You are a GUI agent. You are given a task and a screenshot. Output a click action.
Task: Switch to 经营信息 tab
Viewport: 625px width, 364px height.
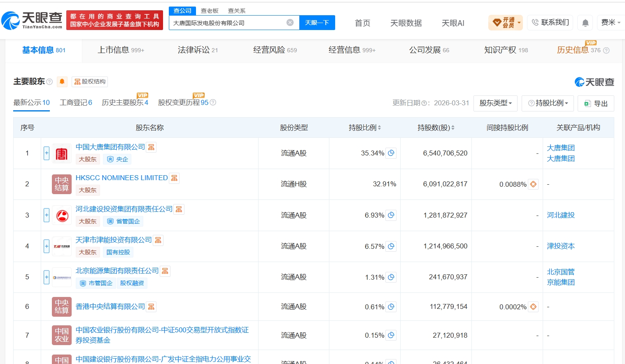352,50
